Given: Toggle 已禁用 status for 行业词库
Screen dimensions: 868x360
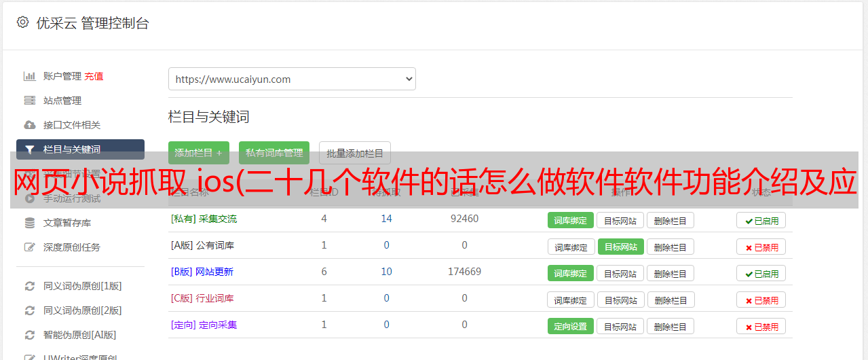Looking at the screenshot, I should pos(761,300).
